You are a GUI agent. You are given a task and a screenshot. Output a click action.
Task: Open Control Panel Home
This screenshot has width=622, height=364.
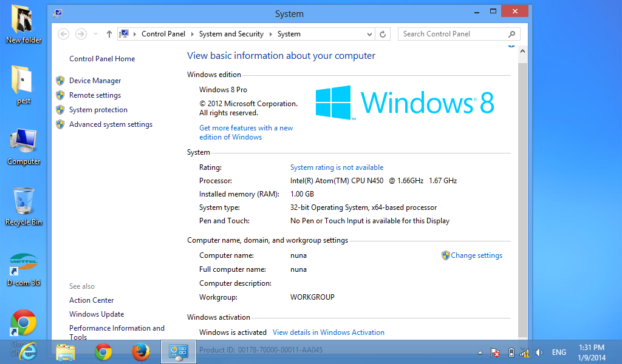(102, 59)
